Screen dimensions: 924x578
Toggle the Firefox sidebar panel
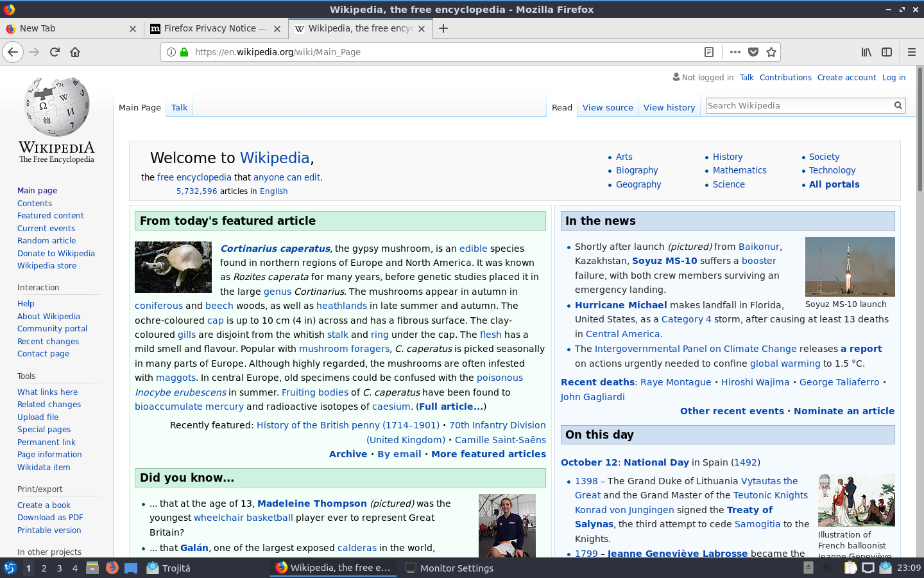pos(887,52)
